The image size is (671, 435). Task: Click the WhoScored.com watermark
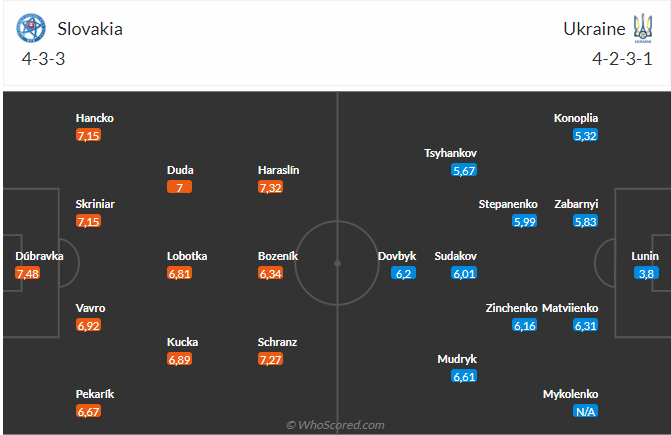(x=335, y=425)
